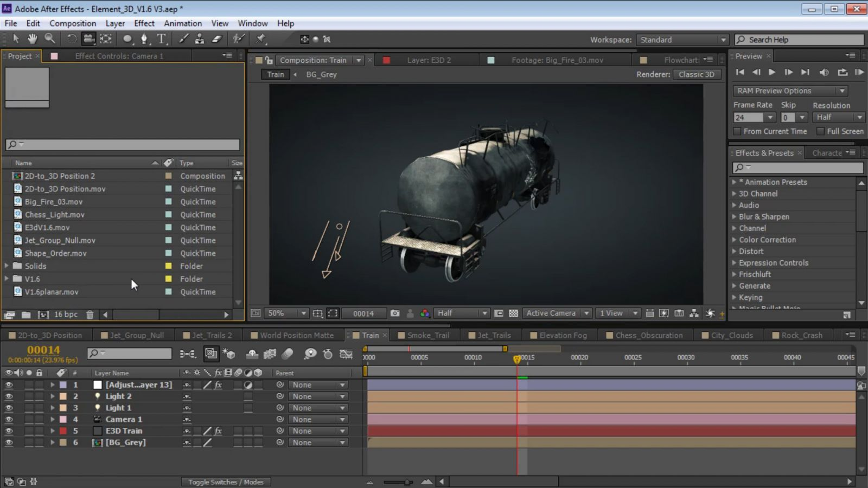Screen dimensions: 868x488
Task: Expand the Solids folder
Action: pos(7,266)
